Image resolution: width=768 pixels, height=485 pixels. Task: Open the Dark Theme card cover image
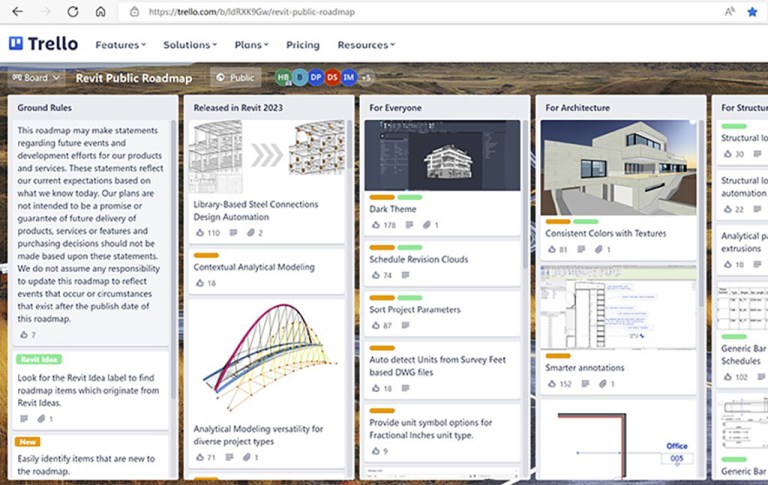(x=442, y=155)
